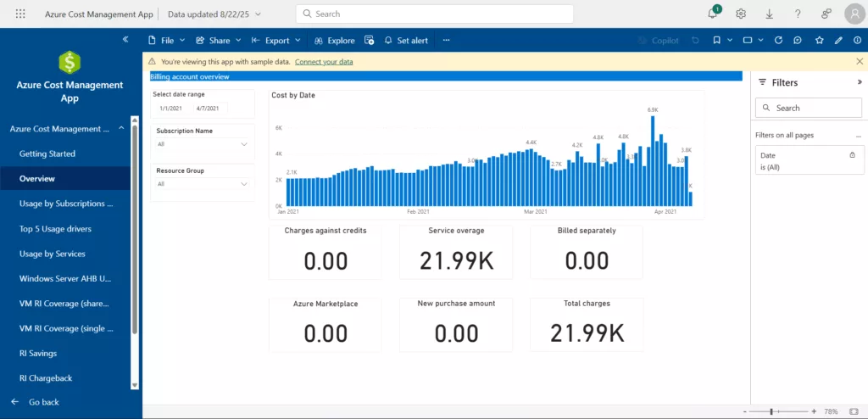Open the notifications bell
Screen dimensions: 868x419
[x=713, y=14]
